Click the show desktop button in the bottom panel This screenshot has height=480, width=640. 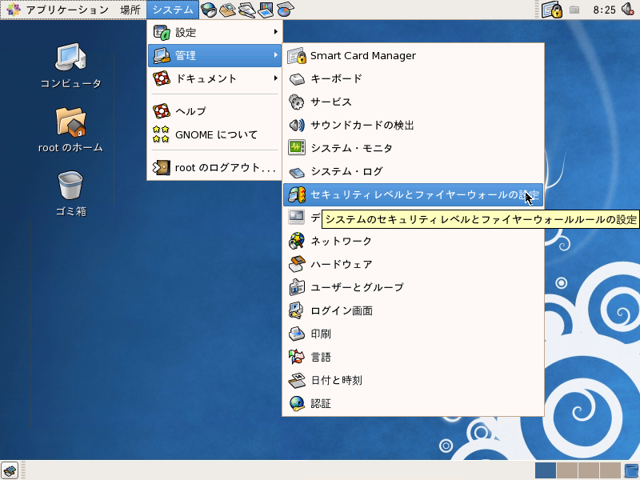pos(10,471)
